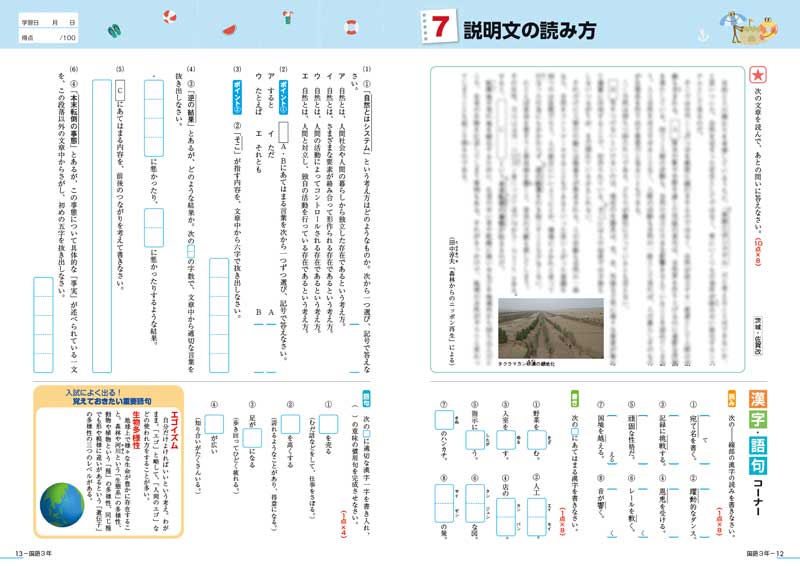Screen dimensions: 800x566
Task: Click reading item ⑤ 頑固な性格だ
Action: coord(631,430)
